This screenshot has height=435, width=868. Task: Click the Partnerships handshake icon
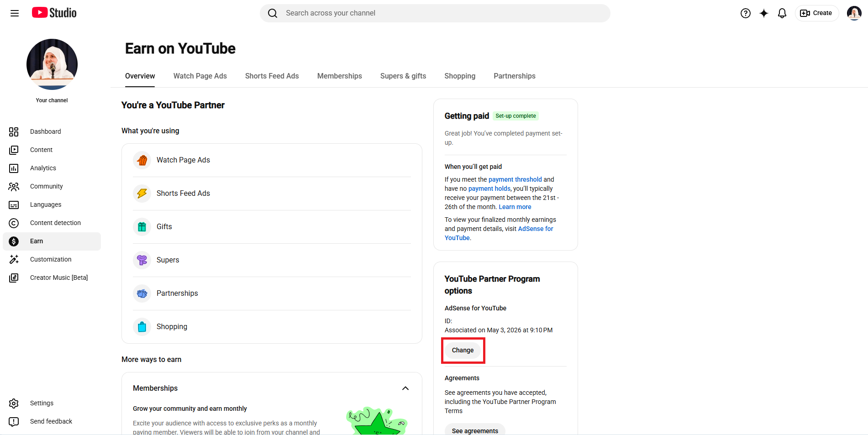(142, 293)
